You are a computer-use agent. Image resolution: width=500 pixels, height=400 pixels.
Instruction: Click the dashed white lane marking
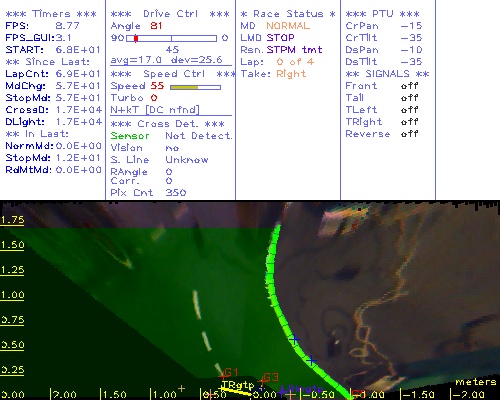[x=207, y=332]
